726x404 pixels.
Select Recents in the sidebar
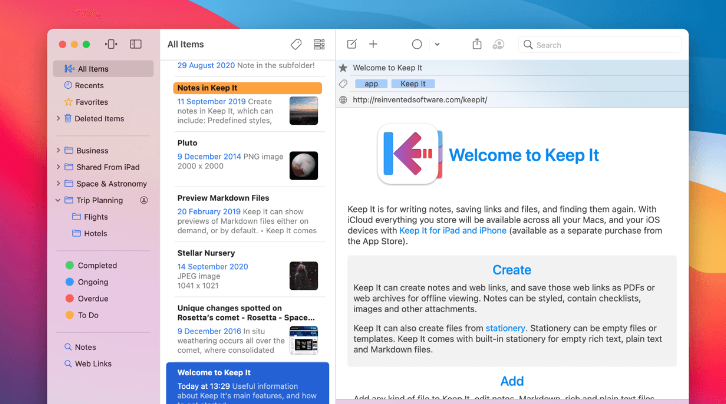click(89, 86)
